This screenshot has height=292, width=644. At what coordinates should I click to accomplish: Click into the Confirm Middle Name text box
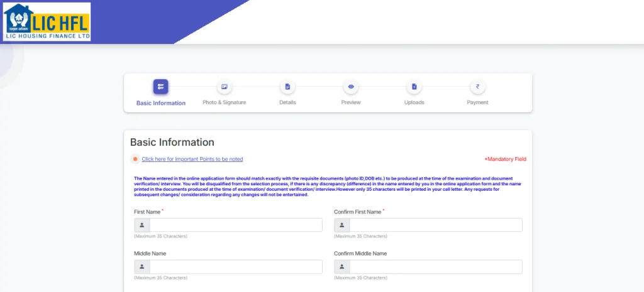pyautogui.click(x=435, y=267)
